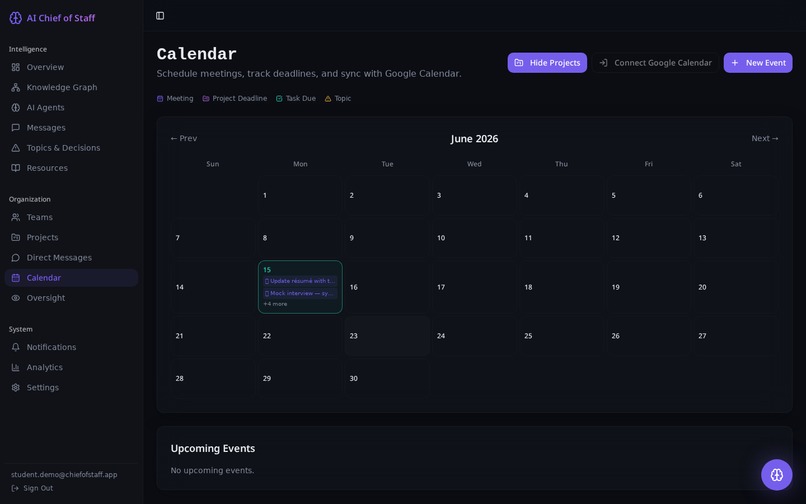Open 'Update résumé with t...' event
The height and width of the screenshot is (504, 806).
click(x=300, y=281)
